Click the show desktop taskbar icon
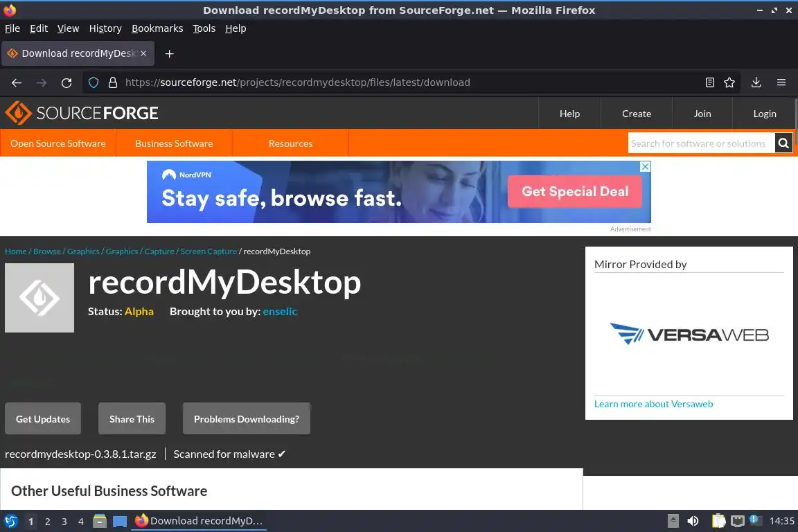798x532 pixels. [x=120, y=522]
